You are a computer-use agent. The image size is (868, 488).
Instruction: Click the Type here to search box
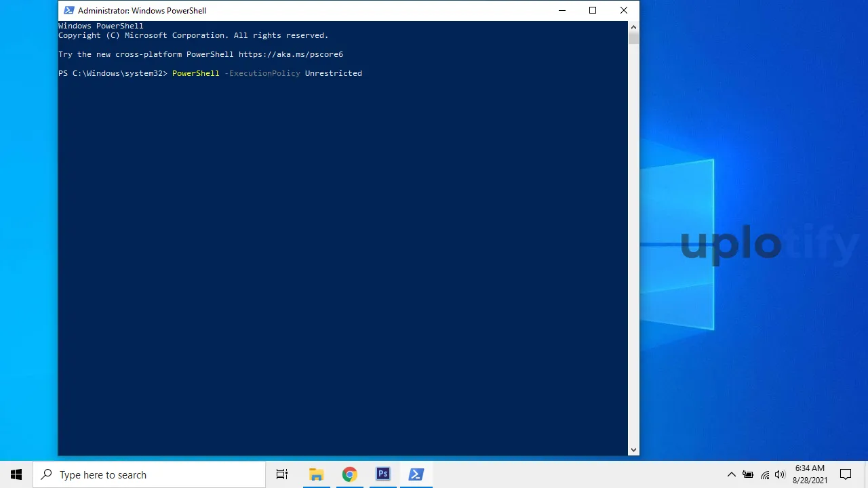click(149, 474)
